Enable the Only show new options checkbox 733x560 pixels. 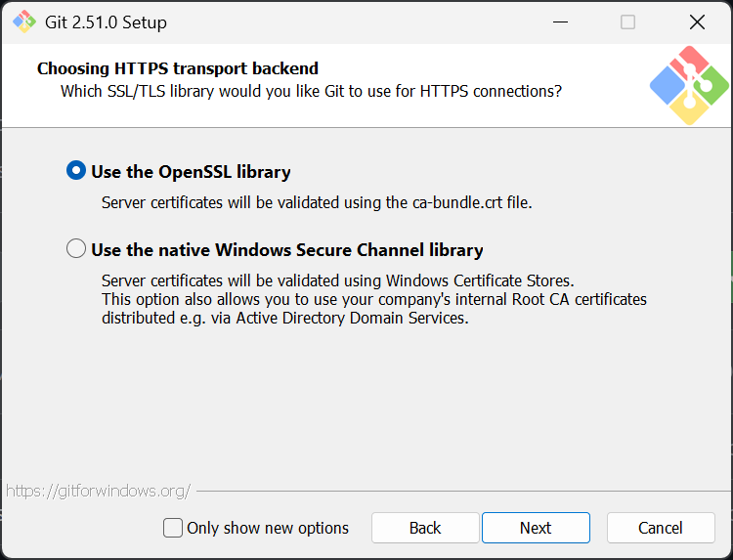pos(173,528)
